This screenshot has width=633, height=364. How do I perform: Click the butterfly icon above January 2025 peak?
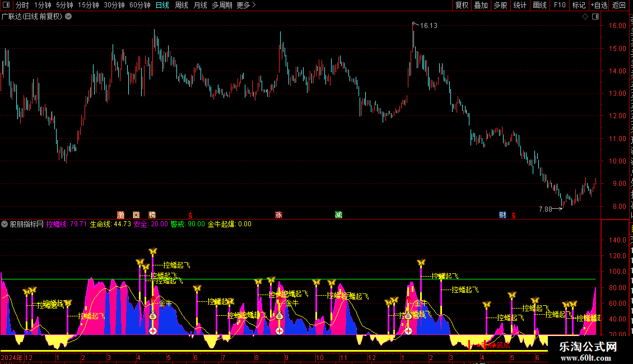(x=421, y=263)
